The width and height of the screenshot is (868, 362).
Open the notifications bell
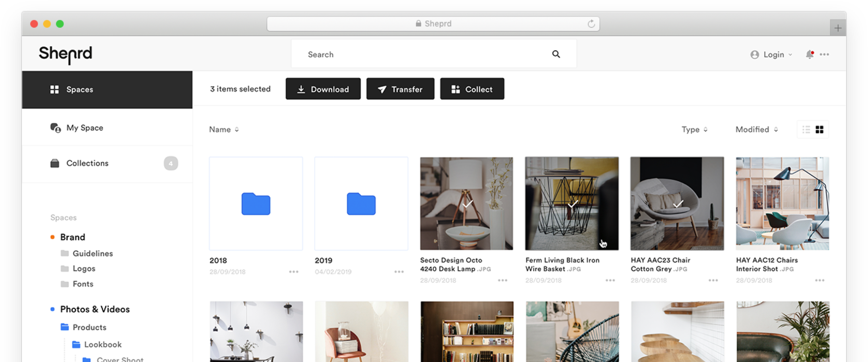(809, 54)
